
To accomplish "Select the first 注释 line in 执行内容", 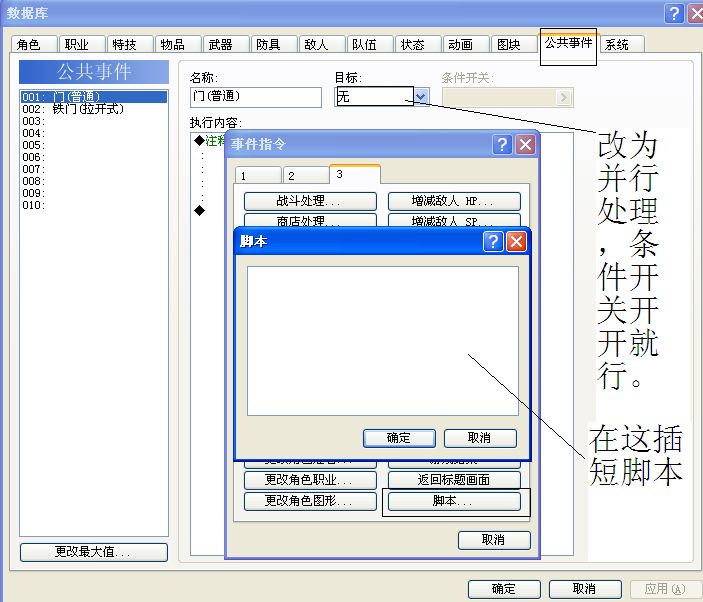I will (x=209, y=141).
